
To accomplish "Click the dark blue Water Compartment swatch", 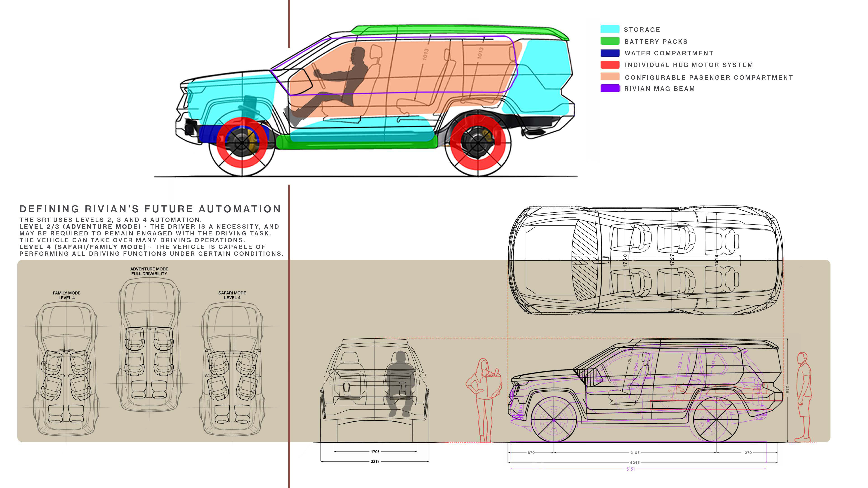I will point(610,53).
